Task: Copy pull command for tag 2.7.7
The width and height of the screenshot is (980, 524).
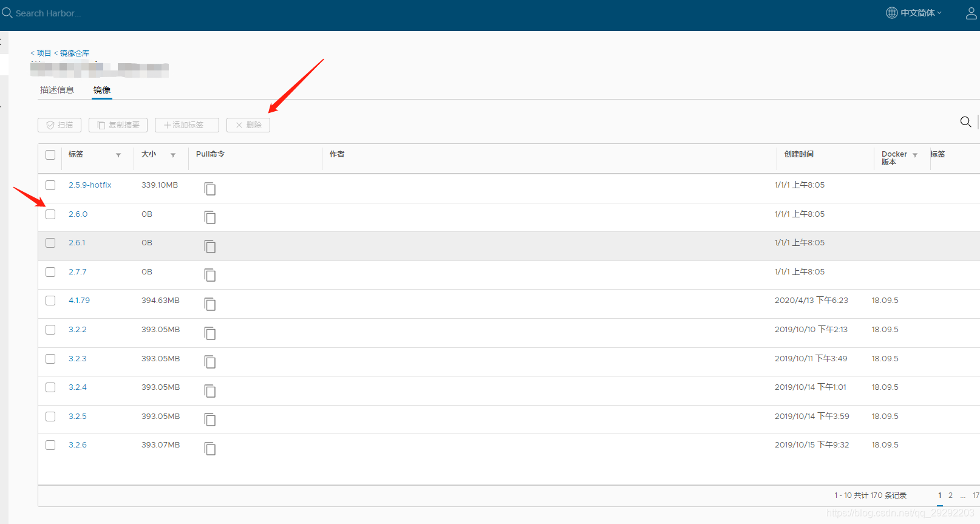Action: click(x=210, y=275)
